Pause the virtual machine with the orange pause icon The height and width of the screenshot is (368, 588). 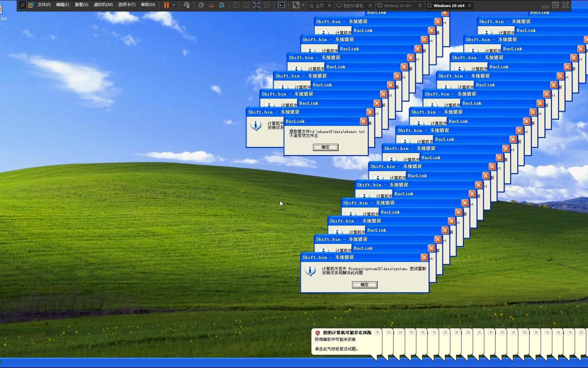click(166, 5)
